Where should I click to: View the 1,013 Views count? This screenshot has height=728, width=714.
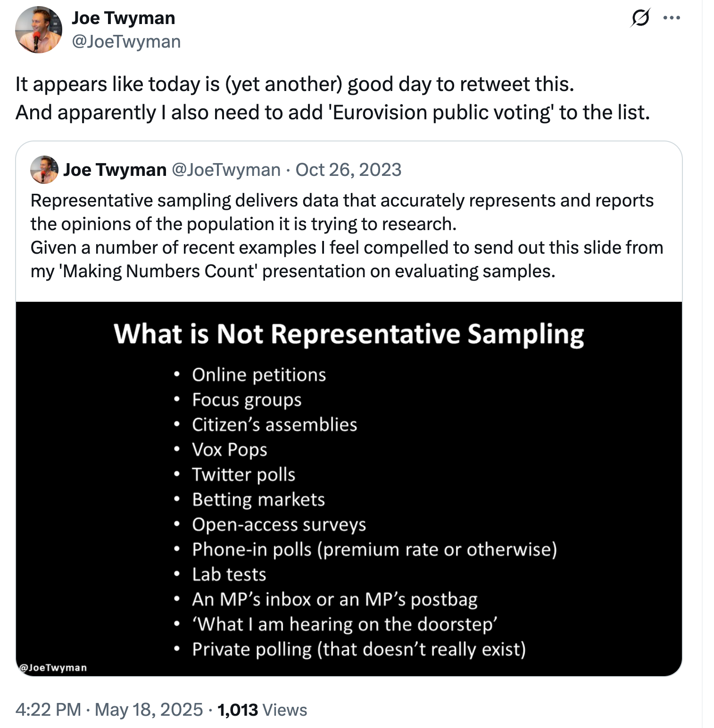click(x=262, y=710)
